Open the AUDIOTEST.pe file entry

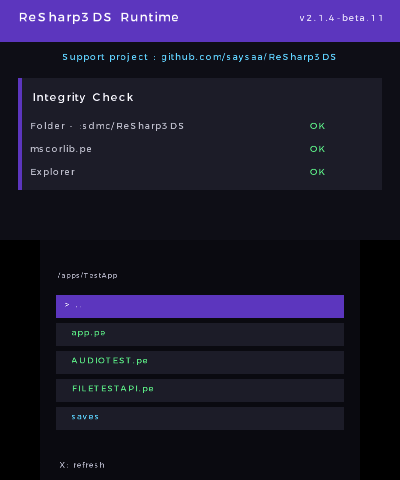click(x=200, y=362)
